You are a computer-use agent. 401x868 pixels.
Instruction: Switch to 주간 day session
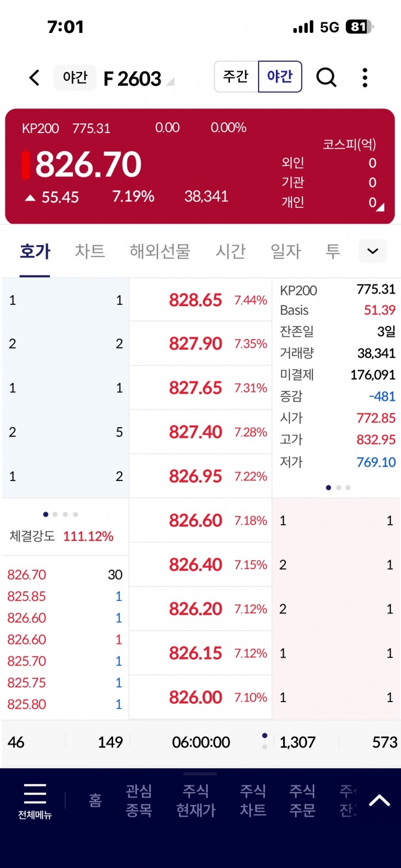click(236, 77)
